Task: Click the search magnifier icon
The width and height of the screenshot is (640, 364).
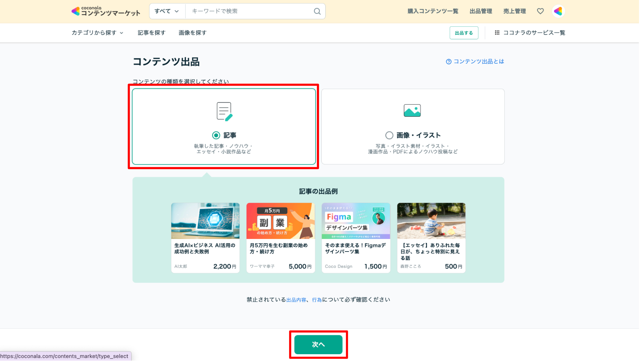Action: coord(317,11)
